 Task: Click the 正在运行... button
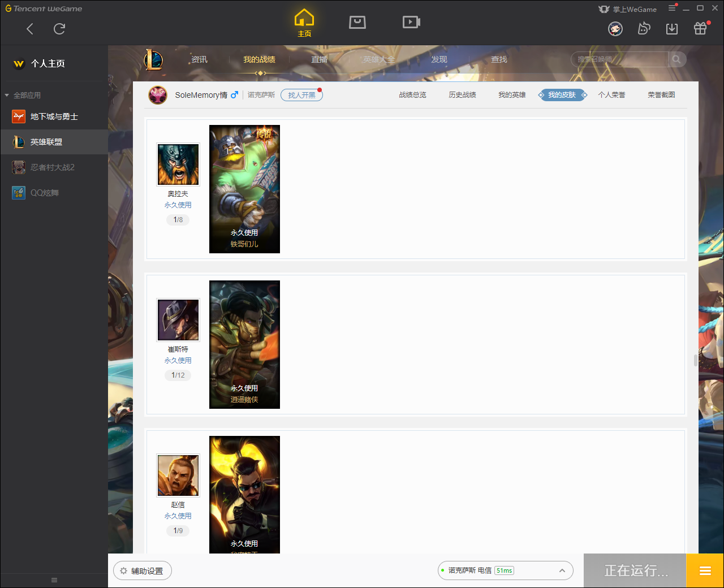click(635, 570)
